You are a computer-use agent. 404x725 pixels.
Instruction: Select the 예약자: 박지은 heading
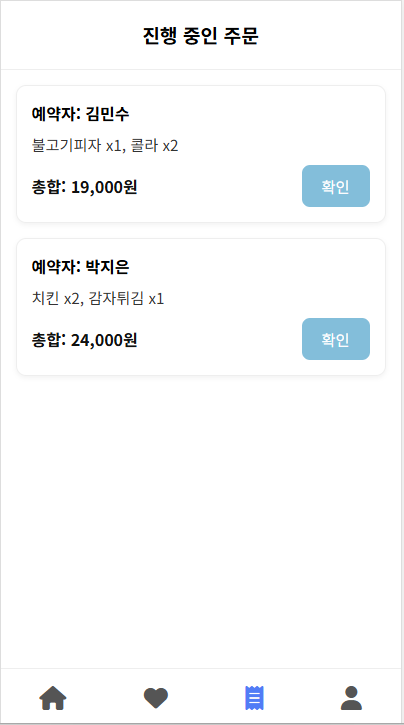80,267
